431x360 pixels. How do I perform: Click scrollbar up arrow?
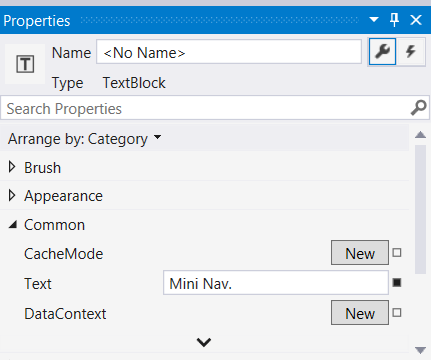click(x=421, y=135)
